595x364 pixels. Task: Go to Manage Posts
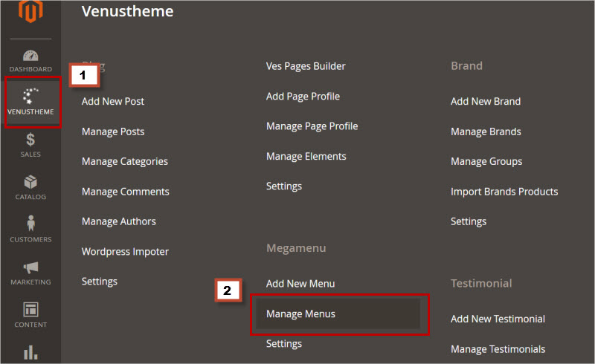113,131
